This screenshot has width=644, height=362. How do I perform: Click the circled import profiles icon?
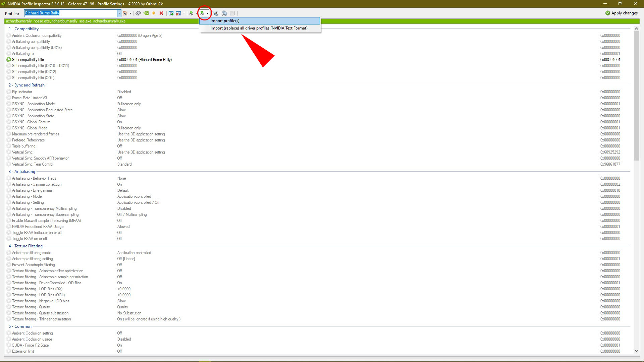[x=202, y=13]
